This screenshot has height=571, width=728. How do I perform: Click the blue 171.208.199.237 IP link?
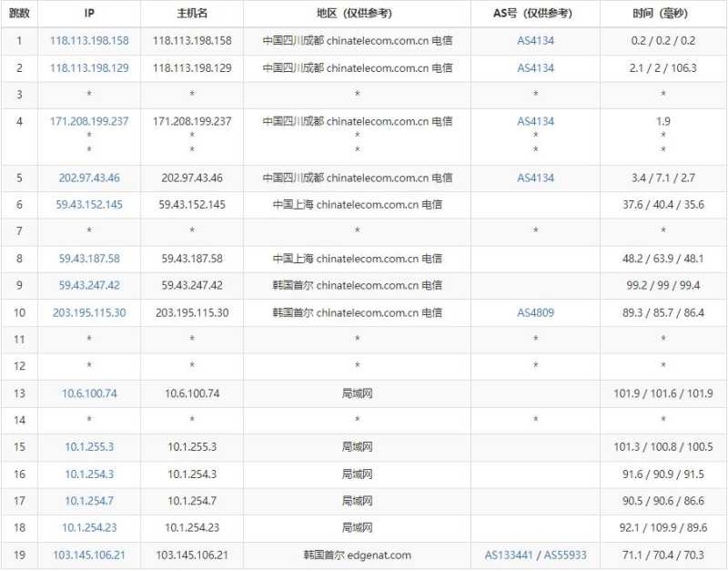point(89,121)
